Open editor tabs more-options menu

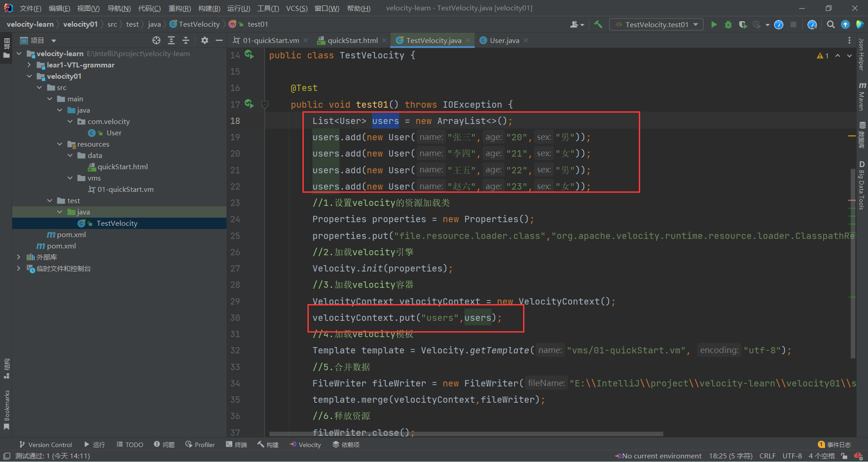point(849,40)
